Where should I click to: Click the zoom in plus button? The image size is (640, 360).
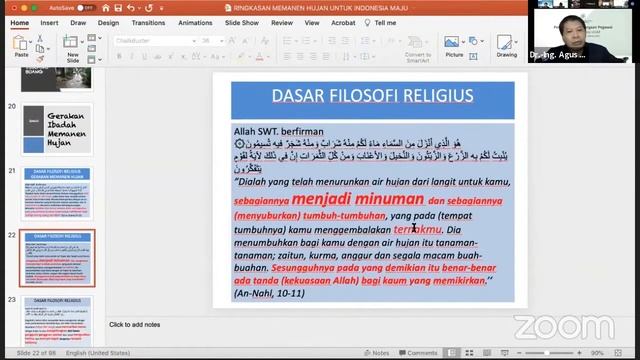[579, 353]
